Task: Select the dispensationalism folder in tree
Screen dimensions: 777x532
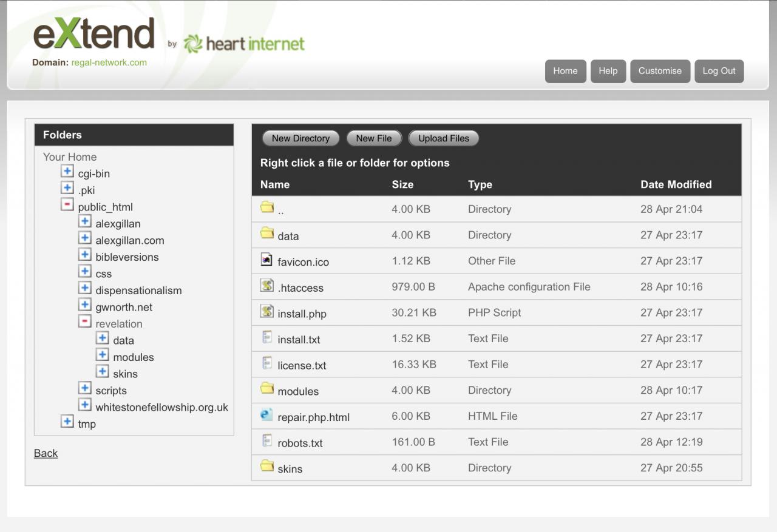Action: (x=138, y=291)
